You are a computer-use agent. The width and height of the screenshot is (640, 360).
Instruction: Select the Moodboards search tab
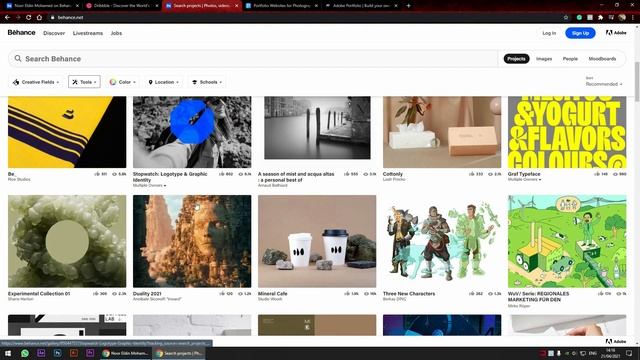[602, 59]
